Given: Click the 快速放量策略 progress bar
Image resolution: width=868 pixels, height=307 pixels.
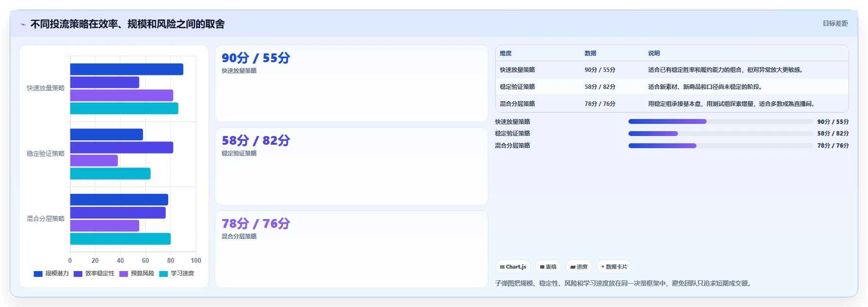Looking at the screenshot, I should pos(721,121).
